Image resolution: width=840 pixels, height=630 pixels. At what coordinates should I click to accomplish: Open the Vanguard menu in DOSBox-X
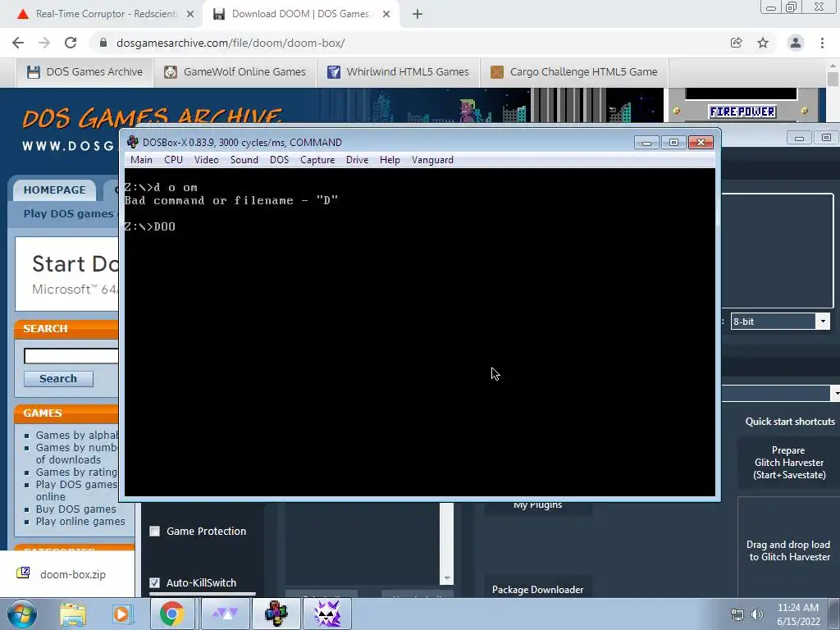click(x=432, y=160)
